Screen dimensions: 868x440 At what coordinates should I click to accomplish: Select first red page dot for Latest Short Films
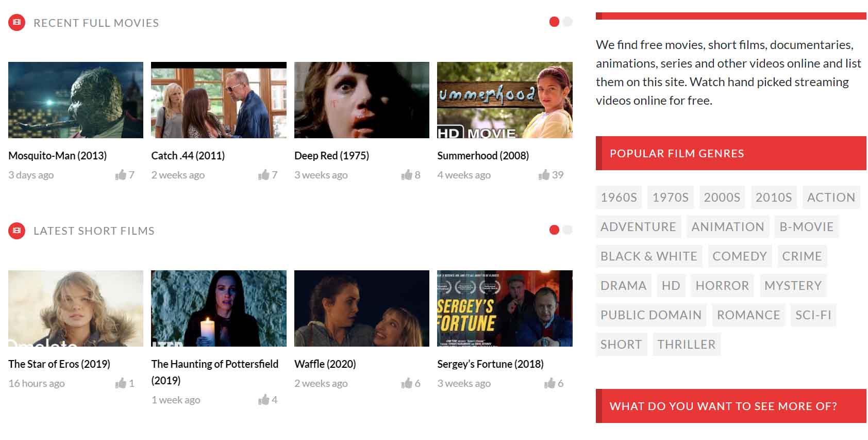[x=554, y=230]
